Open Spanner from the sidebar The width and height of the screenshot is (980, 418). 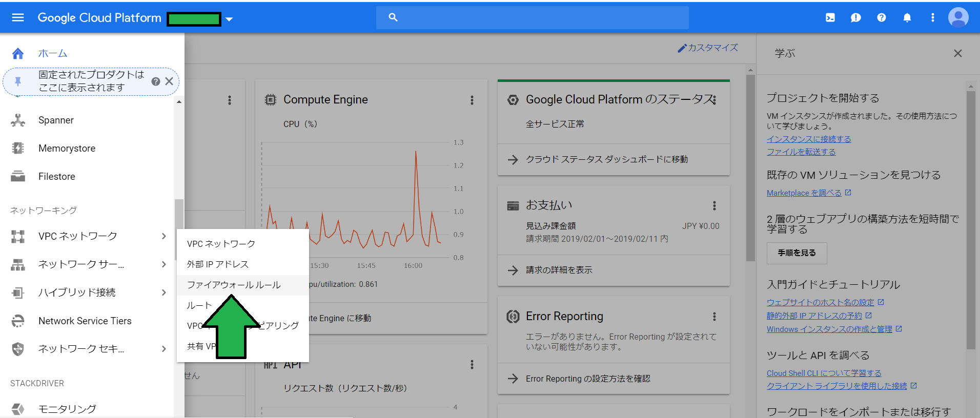[x=56, y=120]
